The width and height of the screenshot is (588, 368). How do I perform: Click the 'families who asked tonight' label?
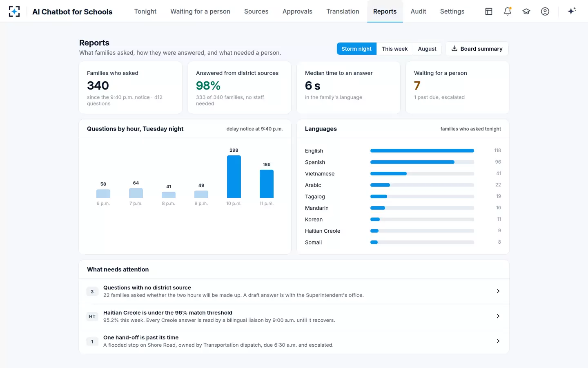point(470,129)
